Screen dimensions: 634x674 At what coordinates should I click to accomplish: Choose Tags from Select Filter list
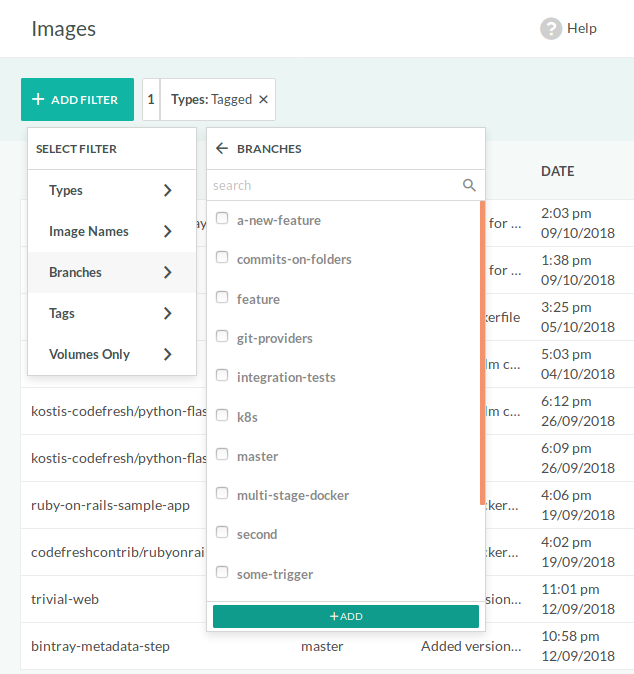62,313
